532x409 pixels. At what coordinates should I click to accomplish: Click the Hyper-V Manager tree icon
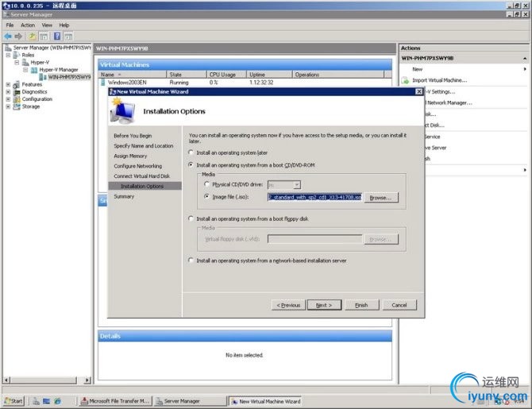pos(34,70)
